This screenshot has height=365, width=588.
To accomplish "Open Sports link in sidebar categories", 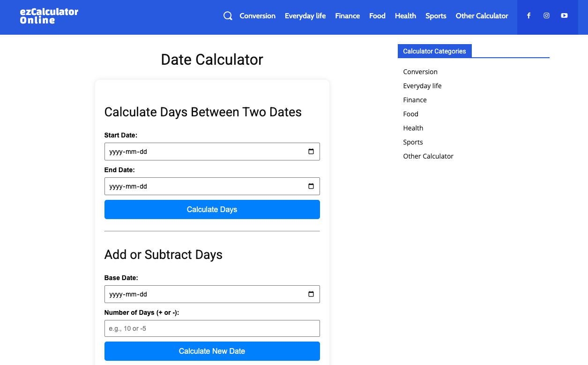I will (413, 142).
